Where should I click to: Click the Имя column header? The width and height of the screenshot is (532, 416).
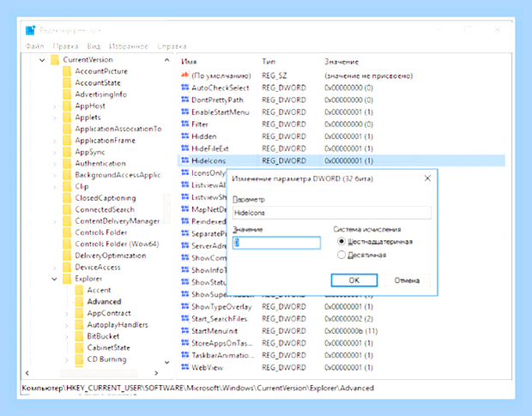coord(189,62)
